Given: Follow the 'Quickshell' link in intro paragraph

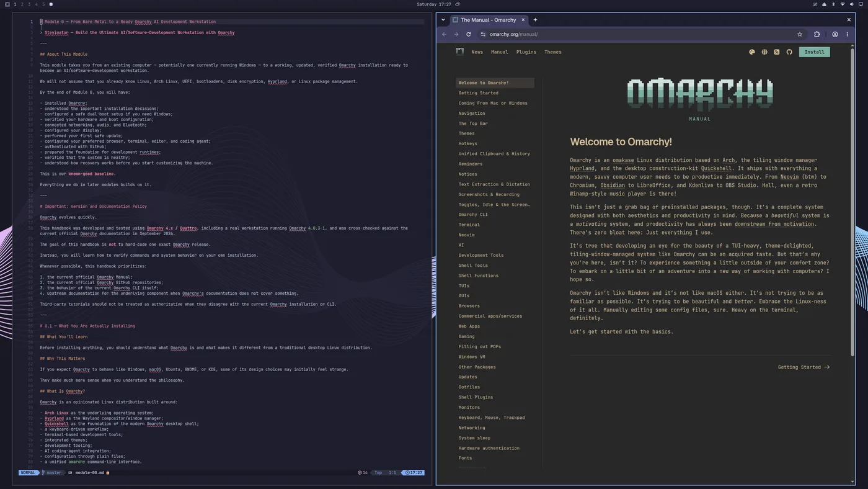Looking at the screenshot, I should 716,168.
